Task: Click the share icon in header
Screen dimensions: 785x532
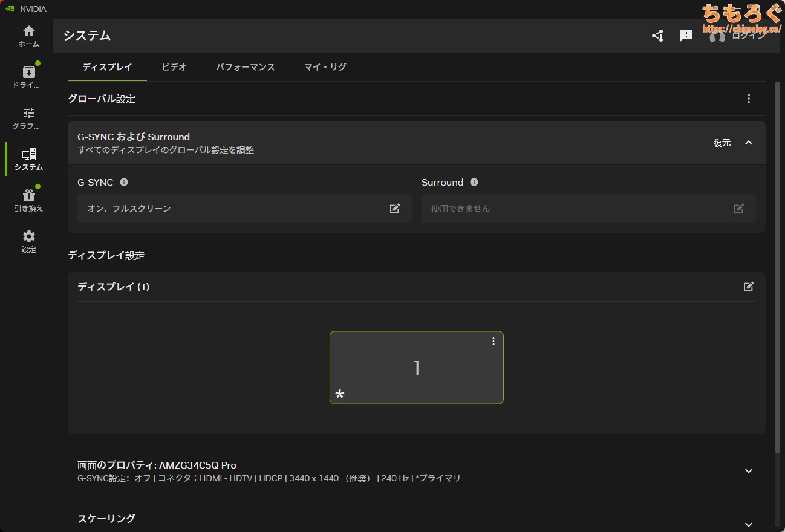Action: (657, 36)
